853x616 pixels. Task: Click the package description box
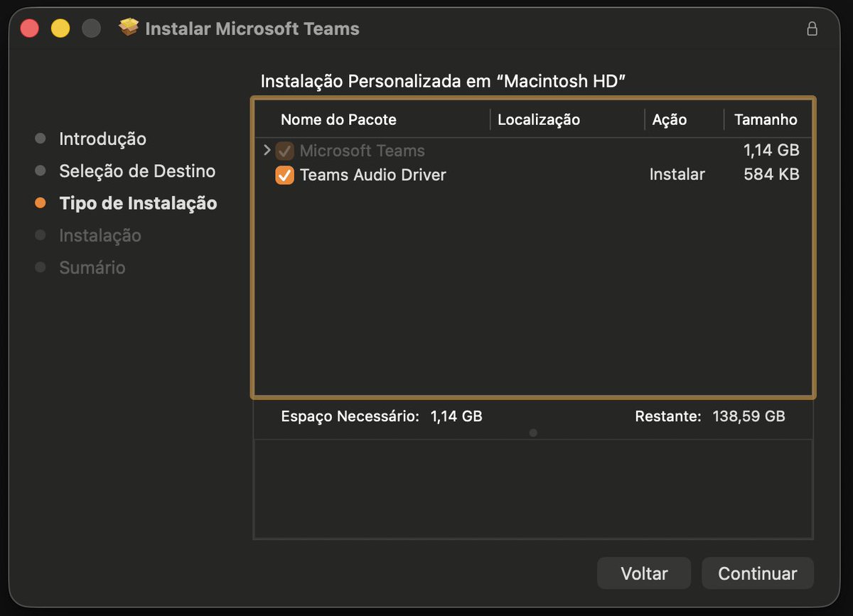533,489
